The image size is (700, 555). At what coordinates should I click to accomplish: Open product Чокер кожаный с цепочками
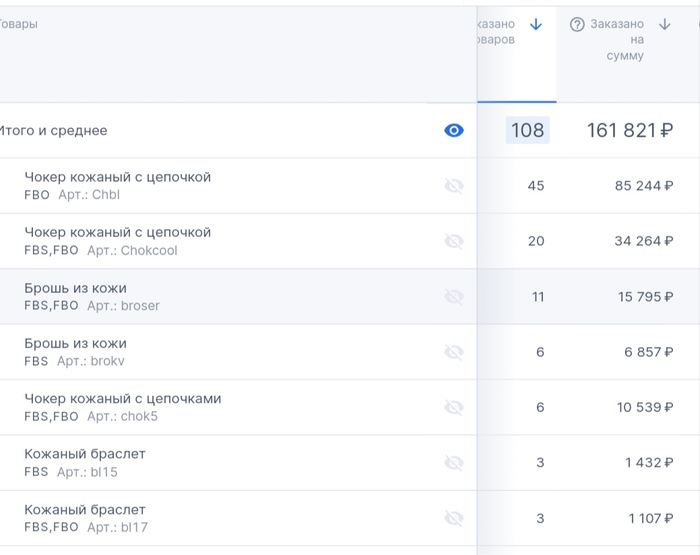coord(122,398)
